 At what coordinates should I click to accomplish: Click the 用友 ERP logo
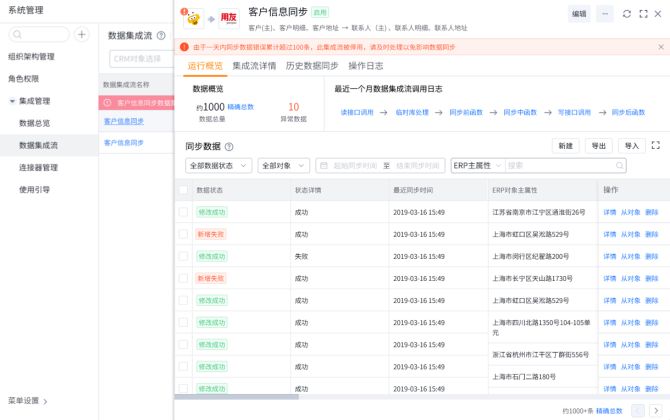click(x=229, y=19)
